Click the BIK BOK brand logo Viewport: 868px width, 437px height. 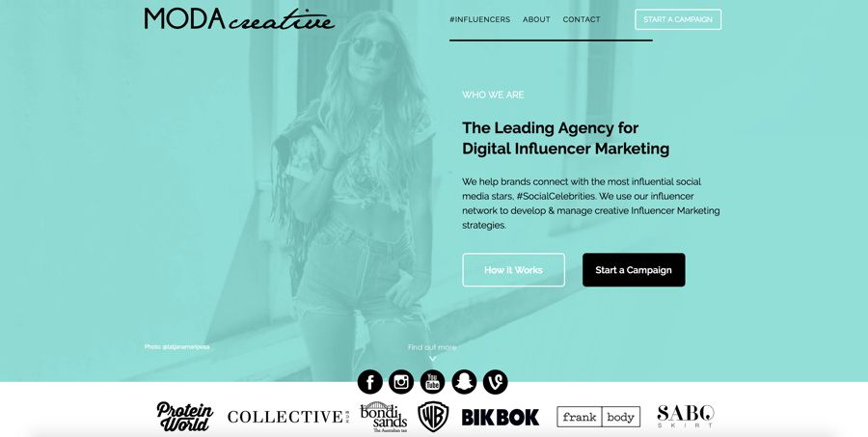click(x=501, y=417)
